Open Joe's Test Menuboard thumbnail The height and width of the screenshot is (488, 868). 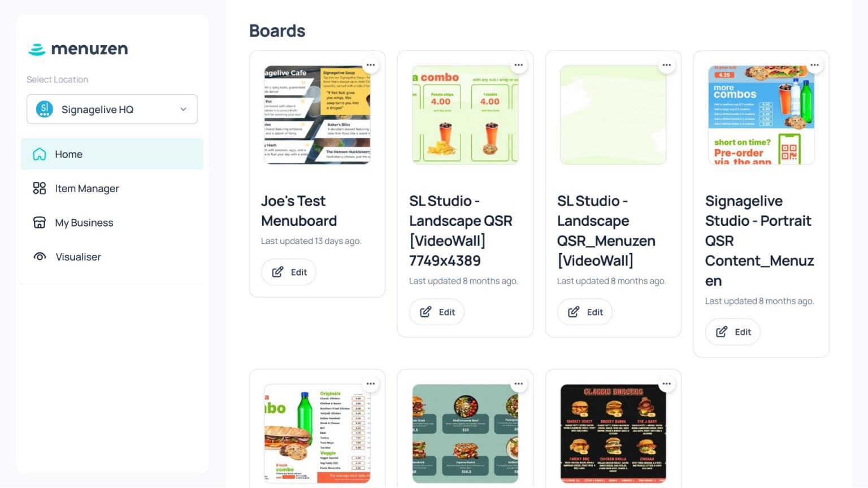(317, 115)
